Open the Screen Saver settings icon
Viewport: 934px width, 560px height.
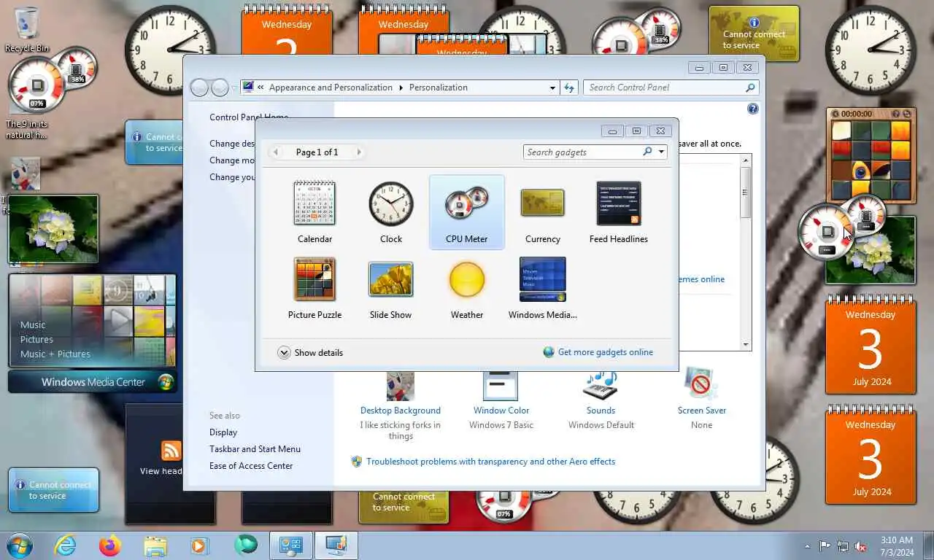point(701,384)
